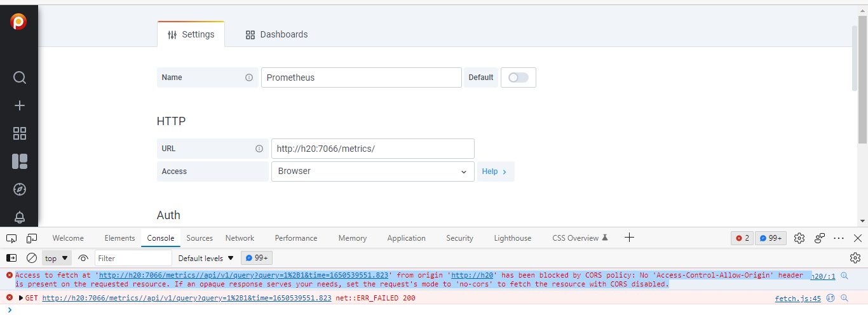This screenshot has width=868, height=336.
Task: Open the Lighthouse DevTools tab
Action: 512,238
